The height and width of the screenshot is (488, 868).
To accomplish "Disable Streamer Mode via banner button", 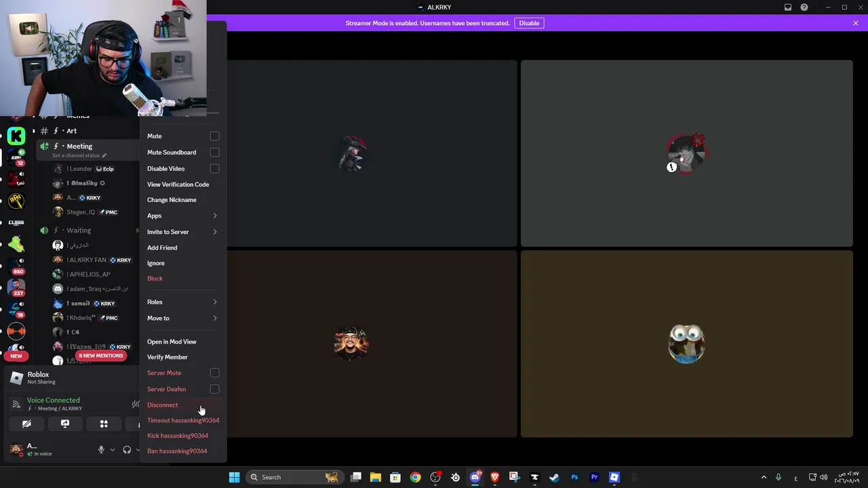I will [529, 23].
